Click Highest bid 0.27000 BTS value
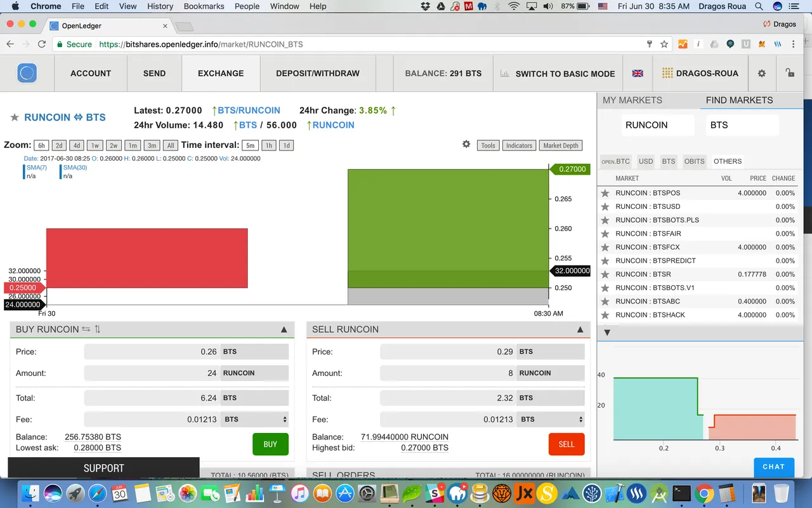This screenshot has width=812, height=508. (x=424, y=448)
